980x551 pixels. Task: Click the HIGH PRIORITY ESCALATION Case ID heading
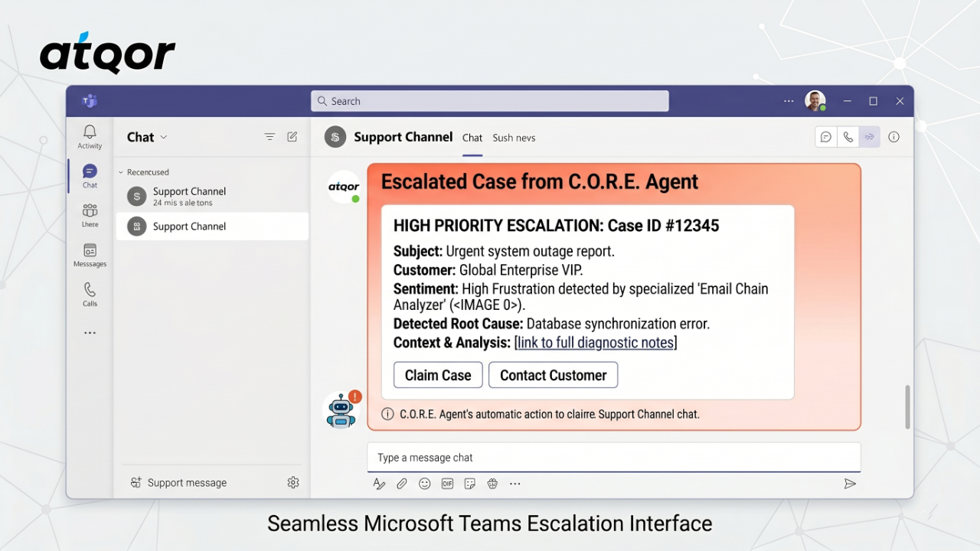(556, 226)
